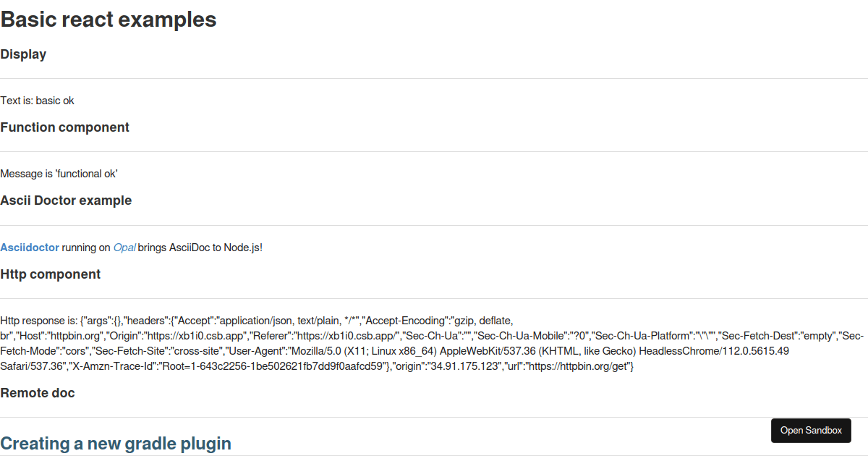Select the 'Text is: basic ok' line
The width and height of the screenshot is (868, 456).
point(38,101)
